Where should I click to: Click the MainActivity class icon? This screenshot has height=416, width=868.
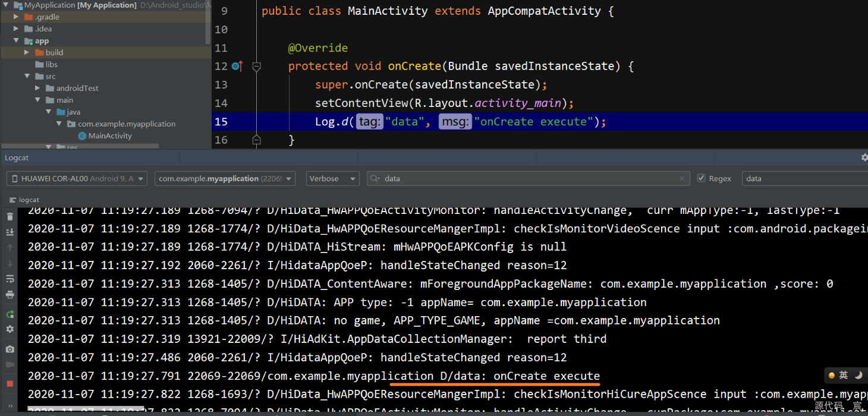point(82,135)
